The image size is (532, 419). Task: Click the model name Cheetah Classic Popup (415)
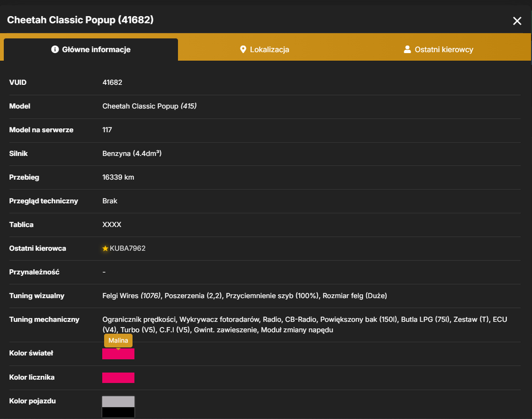point(149,106)
